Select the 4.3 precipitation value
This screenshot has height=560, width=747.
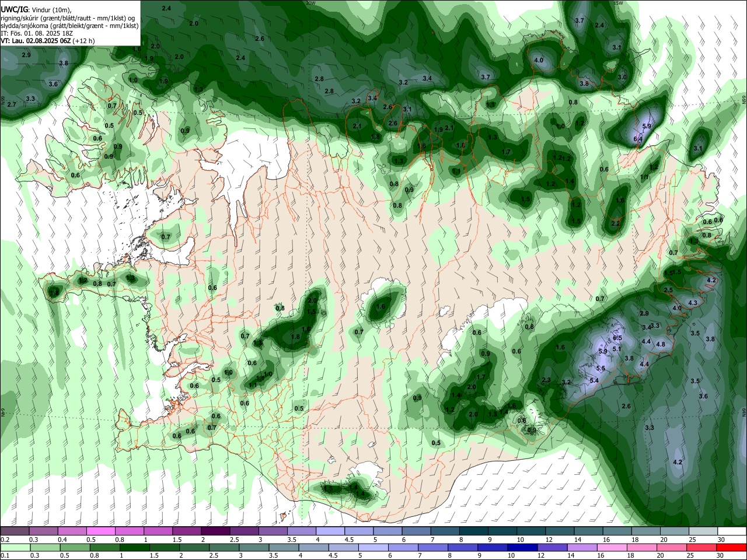pyautogui.click(x=693, y=303)
